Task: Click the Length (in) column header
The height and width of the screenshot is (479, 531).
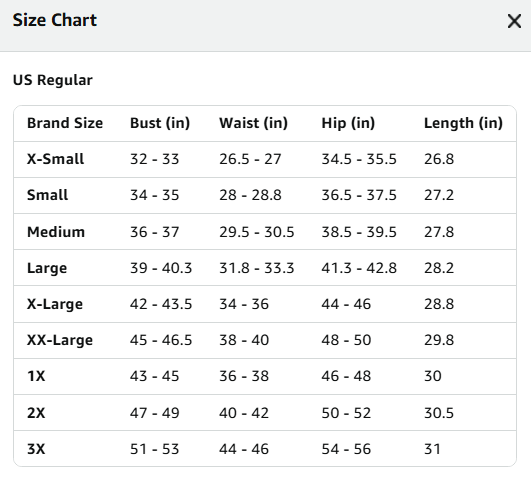Action: (463, 123)
